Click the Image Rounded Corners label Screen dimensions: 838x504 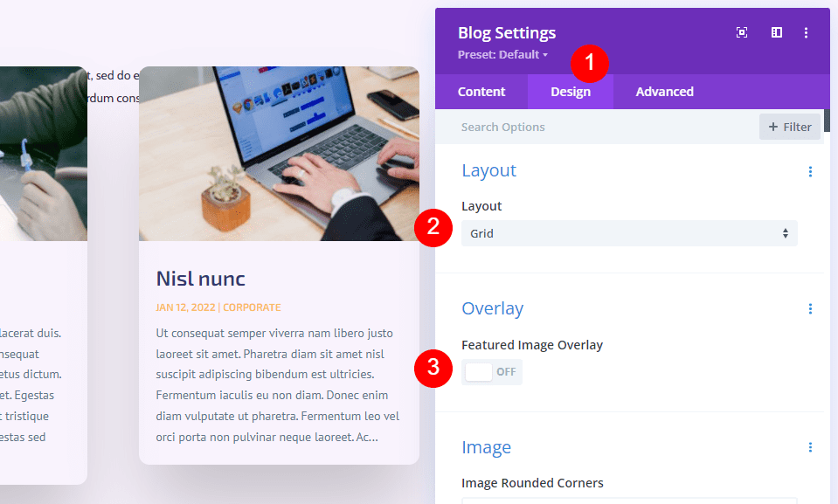pos(532,483)
